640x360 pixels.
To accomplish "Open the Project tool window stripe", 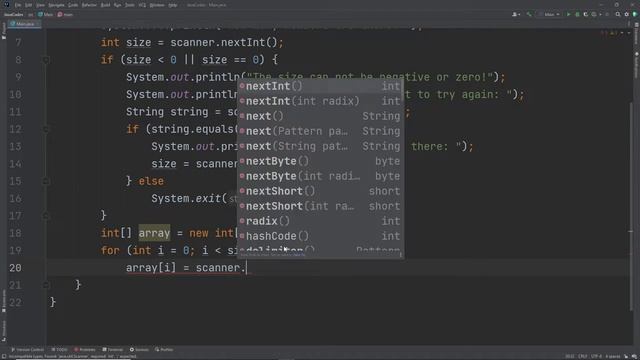I will pyautogui.click(x=4, y=31).
